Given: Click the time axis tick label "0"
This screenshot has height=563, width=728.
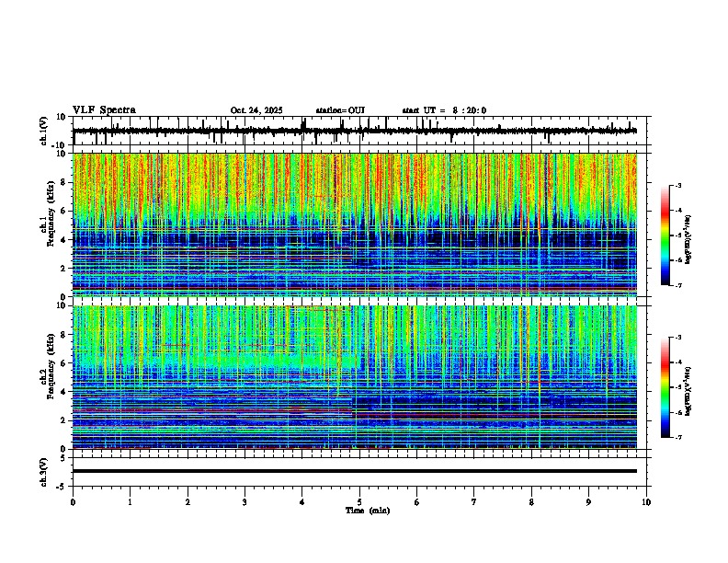Looking at the screenshot, I should point(73,502).
